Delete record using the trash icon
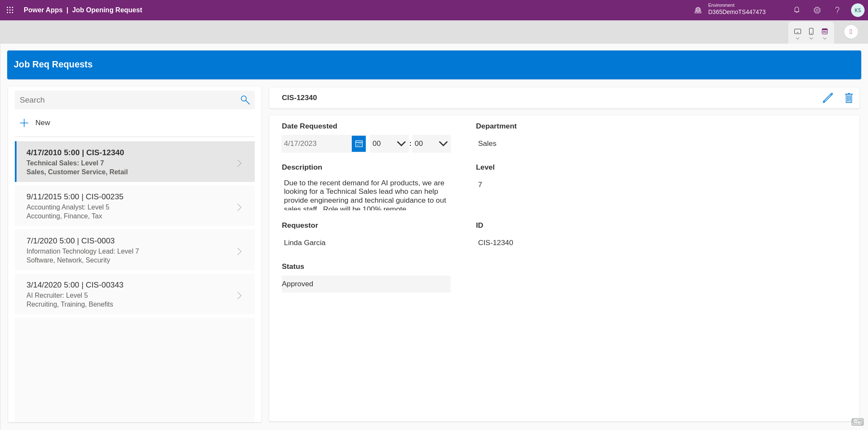 click(849, 98)
